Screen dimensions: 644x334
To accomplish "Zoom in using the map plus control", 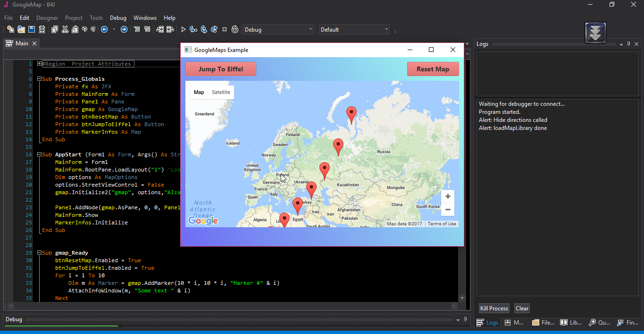I will [447, 196].
